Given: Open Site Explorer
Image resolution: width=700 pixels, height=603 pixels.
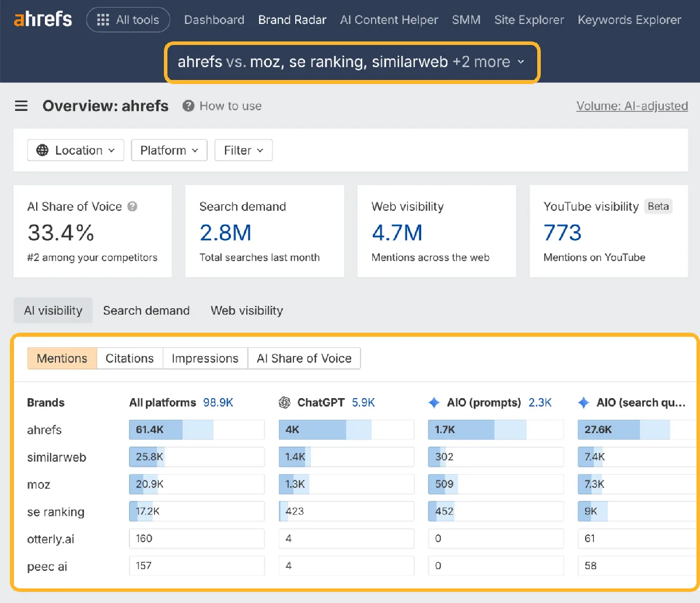Looking at the screenshot, I should tap(529, 20).
